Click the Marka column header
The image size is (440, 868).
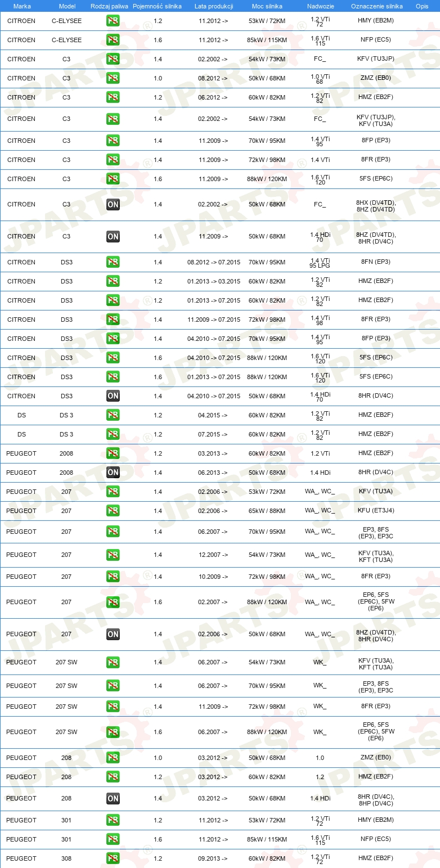tap(22, 6)
